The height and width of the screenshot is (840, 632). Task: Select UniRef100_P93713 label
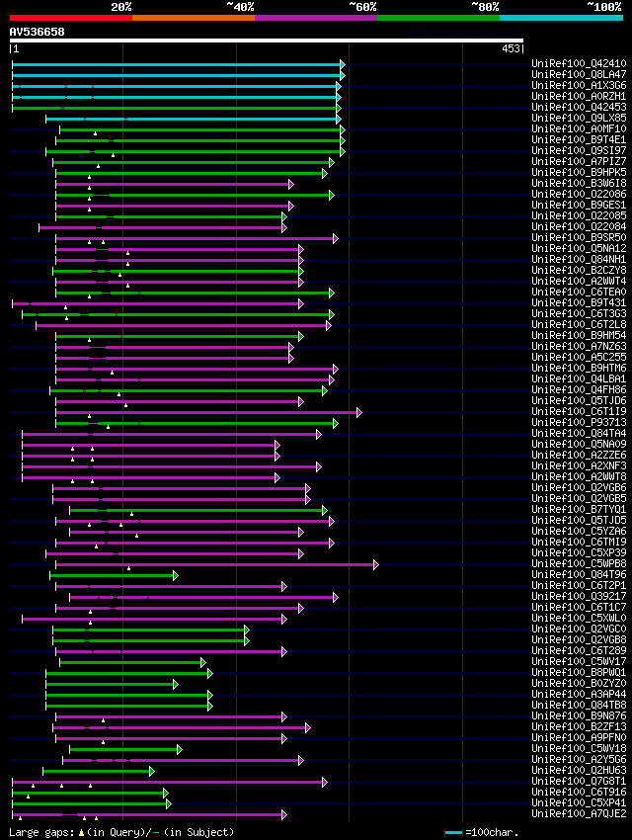(579, 422)
